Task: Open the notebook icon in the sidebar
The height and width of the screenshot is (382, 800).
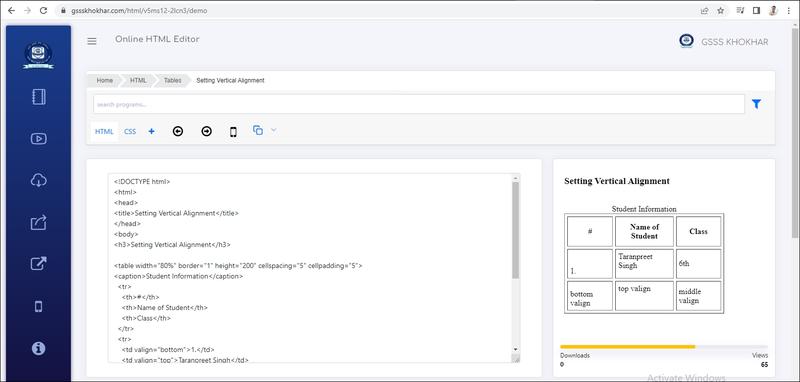Action: click(x=39, y=97)
